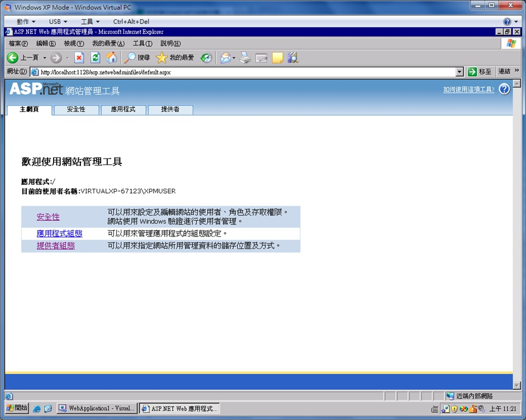The height and width of the screenshot is (420, 526).
Task: Click 如何使用這項工具? help link
Action: 469,89
